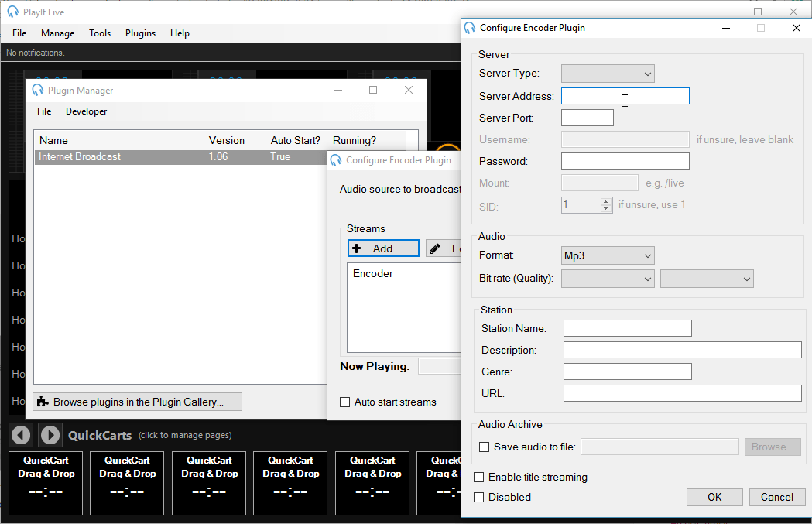Open the Developer menu in Plugin Manager

tap(86, 111)
